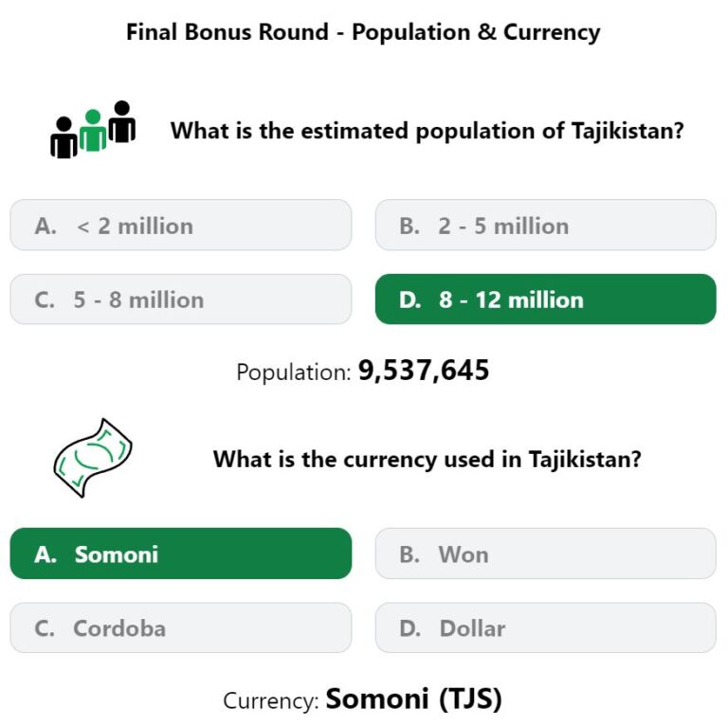Click the green person in the population icon

[x=92, y=131]
